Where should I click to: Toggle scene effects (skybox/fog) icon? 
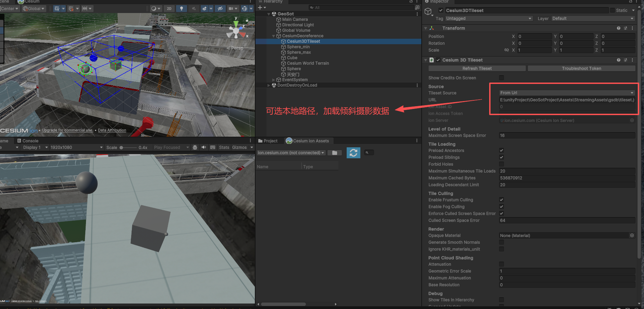click(x=205, y=9)
